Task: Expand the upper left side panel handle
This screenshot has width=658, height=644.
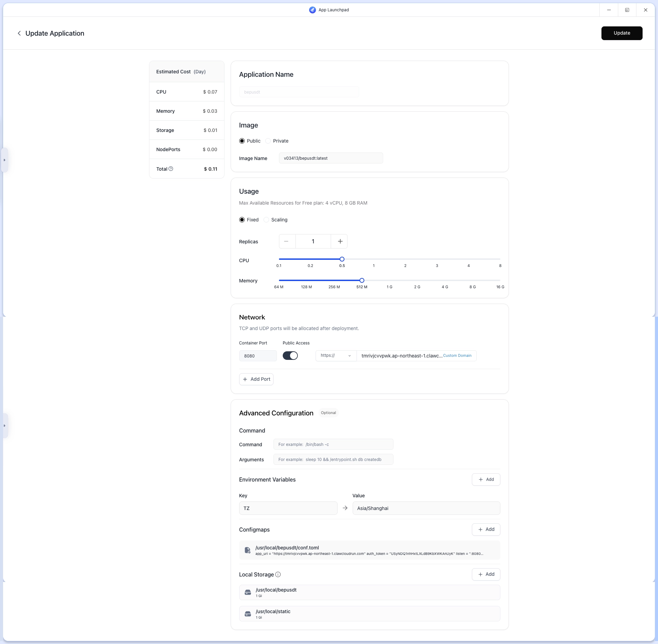Action: (4, 160)
